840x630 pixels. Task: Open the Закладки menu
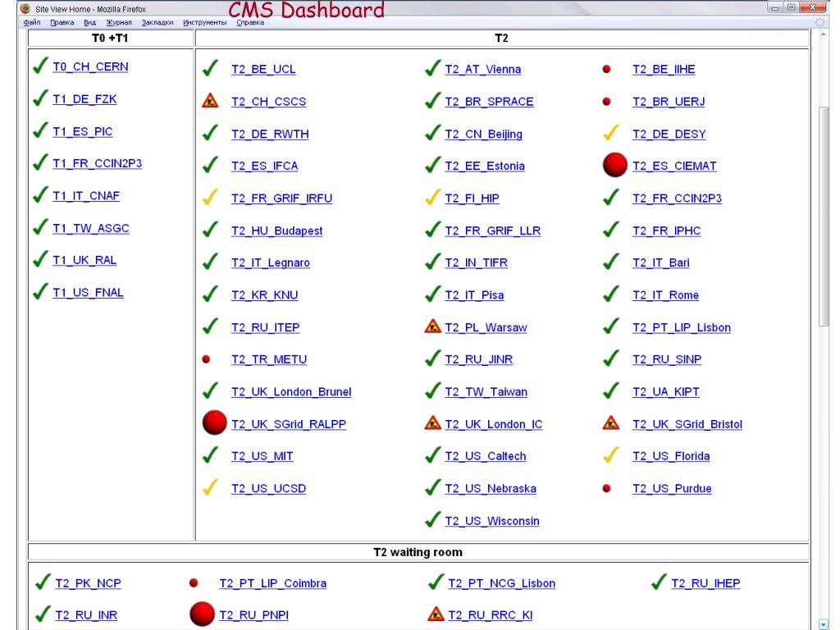point(157,22)
